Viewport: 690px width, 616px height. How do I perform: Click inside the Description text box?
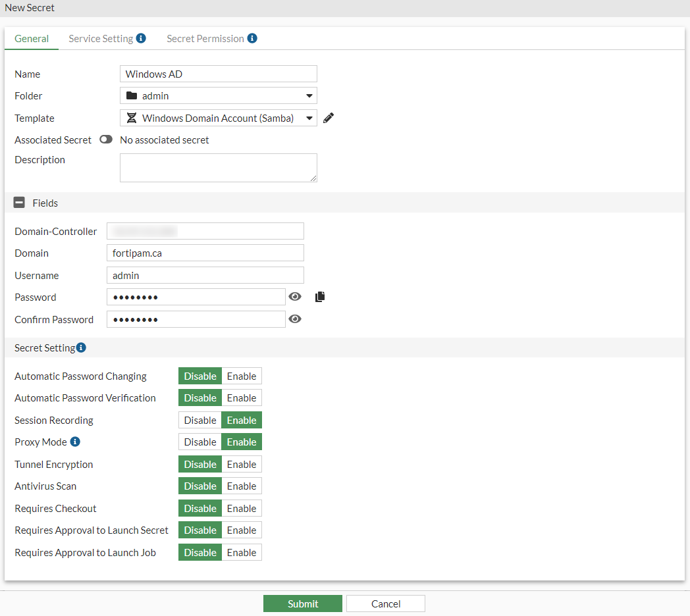(x=217, y=167)
